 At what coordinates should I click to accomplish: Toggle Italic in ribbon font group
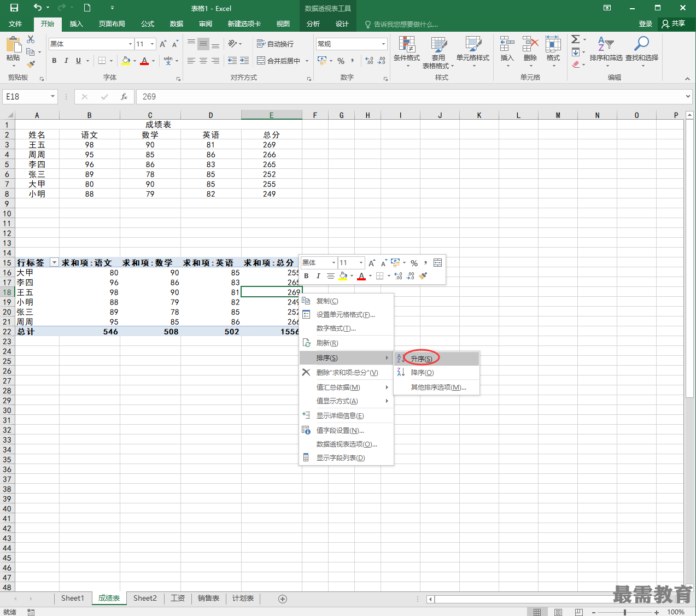[x=66, y=61]
